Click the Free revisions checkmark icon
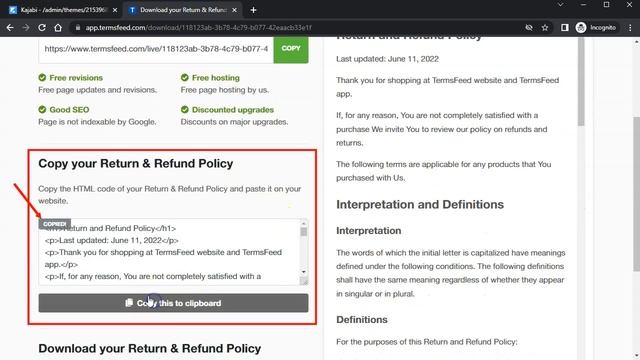 pyautogui.click(x=42, y=78)
